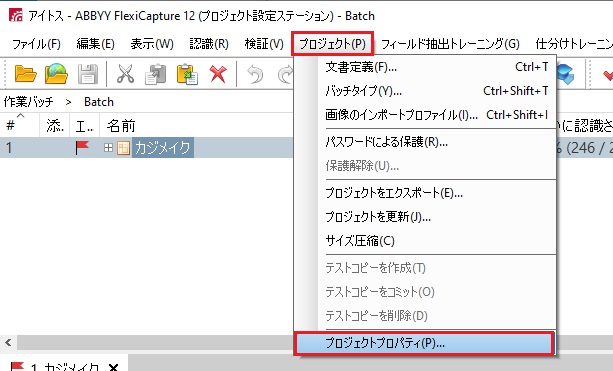The image size is (613, 371).
Task: Click the paste clipboard icon
Action: click(186, 74)
